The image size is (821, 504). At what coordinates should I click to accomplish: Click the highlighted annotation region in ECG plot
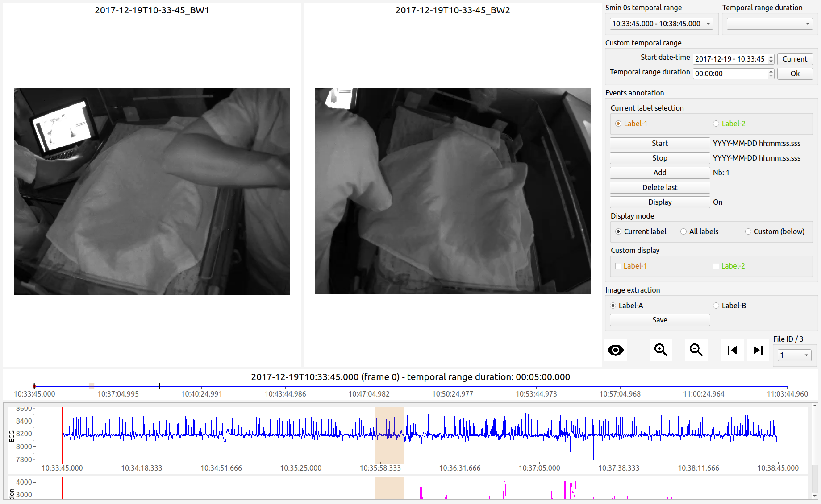389,435
